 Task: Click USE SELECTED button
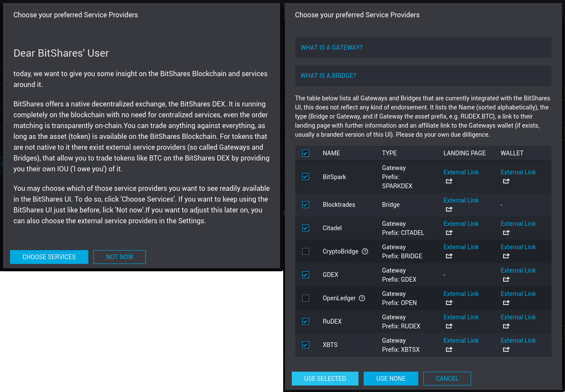[325, 379]
